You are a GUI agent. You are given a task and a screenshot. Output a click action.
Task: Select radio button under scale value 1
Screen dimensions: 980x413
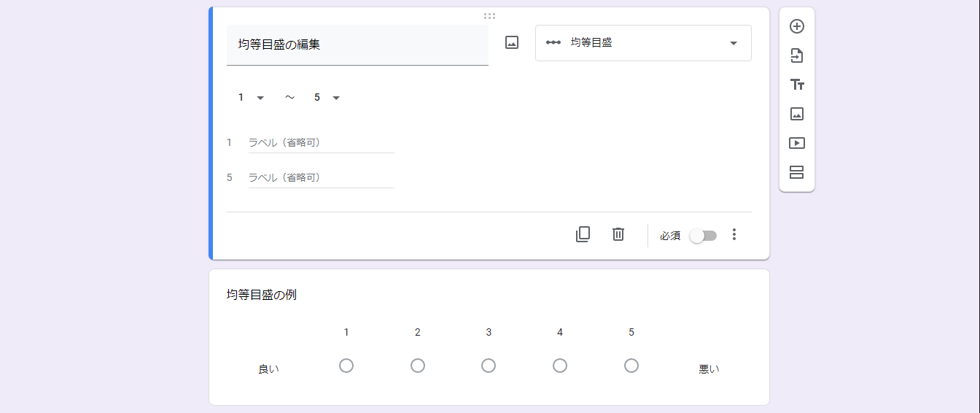pyautogui.click(x=346, y=366)
